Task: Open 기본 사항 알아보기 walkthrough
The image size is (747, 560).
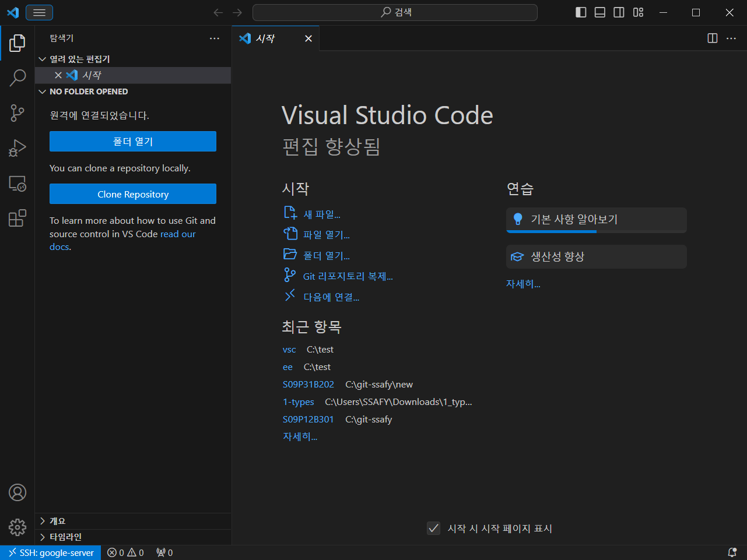Action: point(597,220)
